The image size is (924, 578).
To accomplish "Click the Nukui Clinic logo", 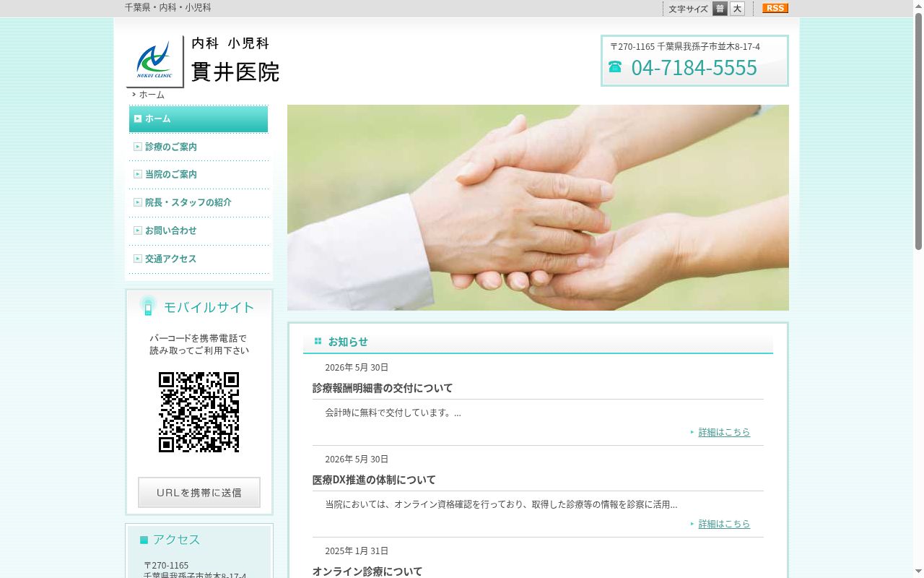I will tap(154, 61).
